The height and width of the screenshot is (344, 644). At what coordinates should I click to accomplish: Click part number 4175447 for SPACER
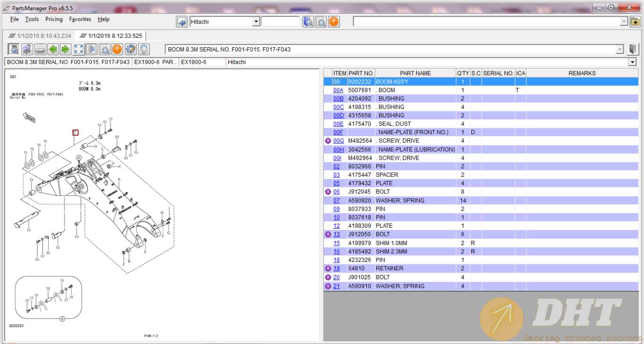[359, 175]
